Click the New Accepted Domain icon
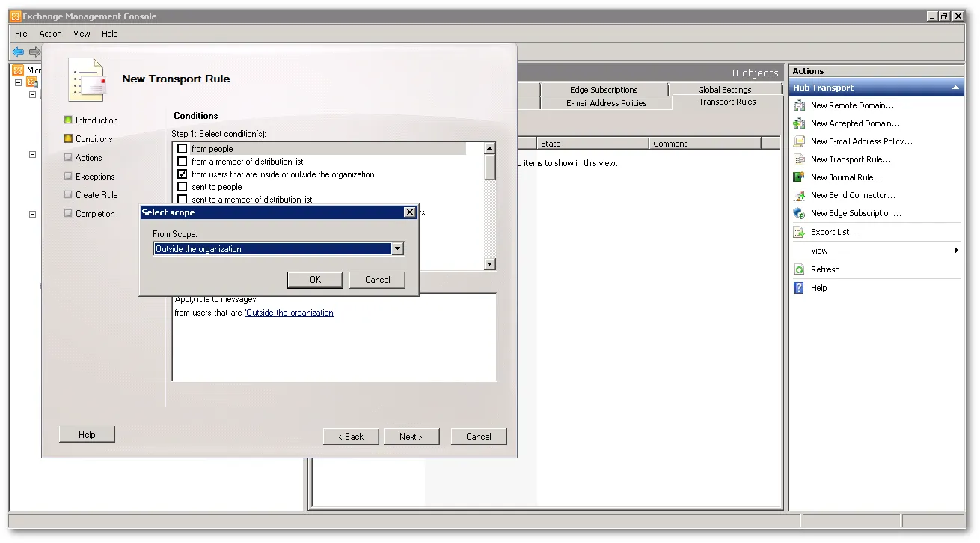Viewport: 980px width, 543px height. click(799, 123)
